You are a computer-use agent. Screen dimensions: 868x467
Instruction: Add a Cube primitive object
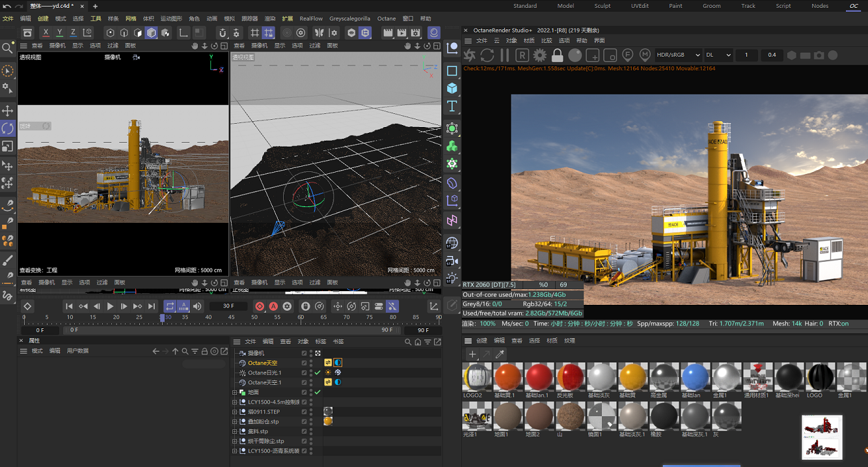(x=452, y=88)
